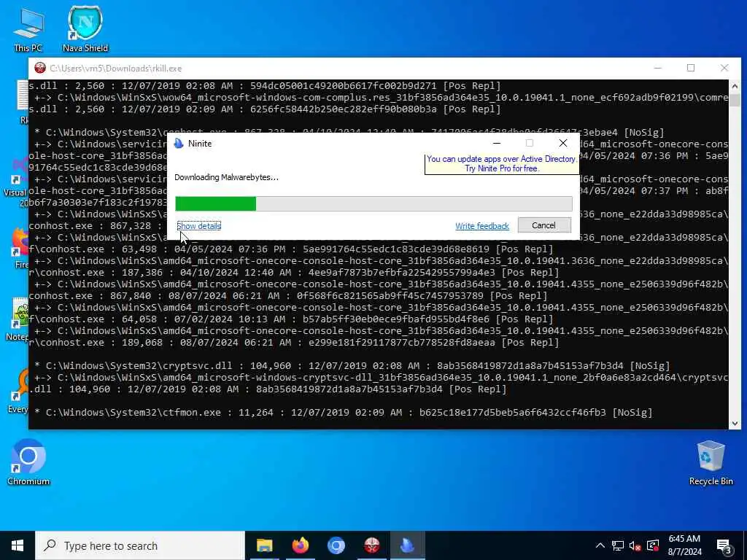
Task: Minimize the Ninite dialog
Action: point(497,144)
